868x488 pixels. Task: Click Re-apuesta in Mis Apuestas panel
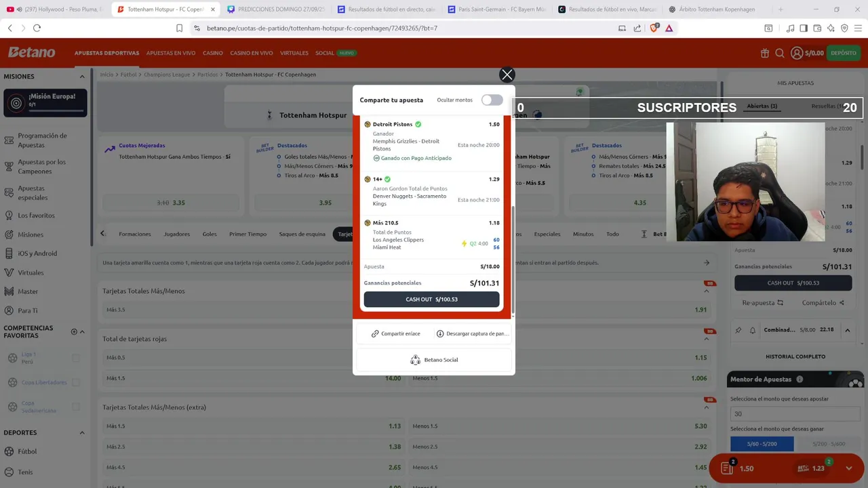coord(763,302)
